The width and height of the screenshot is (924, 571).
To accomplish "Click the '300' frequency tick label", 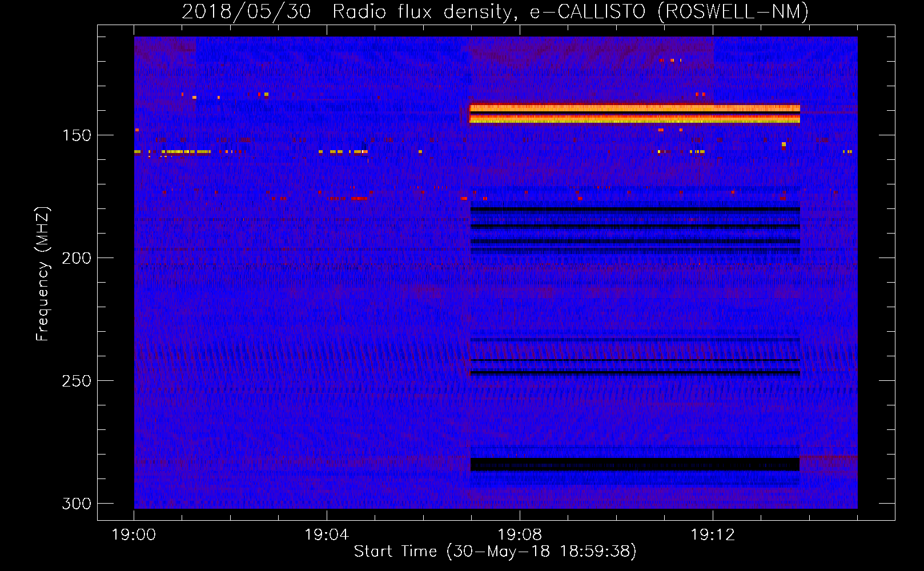I will pyautogui.click(x=77, y=504).
